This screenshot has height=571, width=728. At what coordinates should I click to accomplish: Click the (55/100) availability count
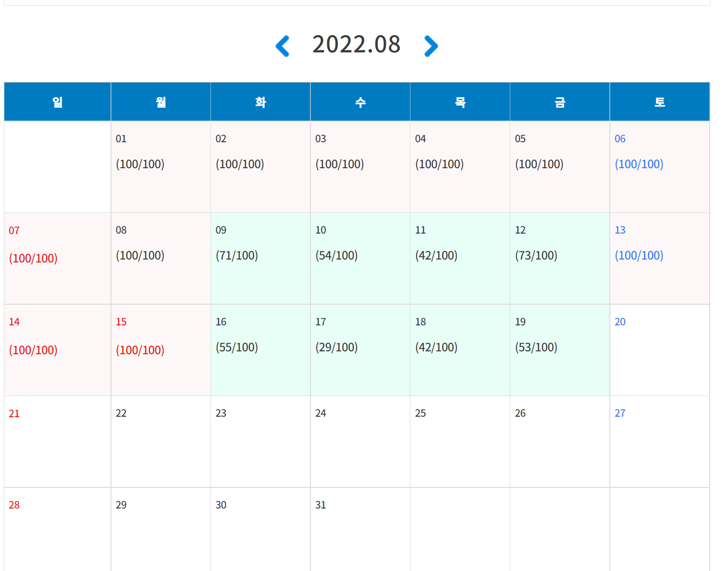coord(237,348)
